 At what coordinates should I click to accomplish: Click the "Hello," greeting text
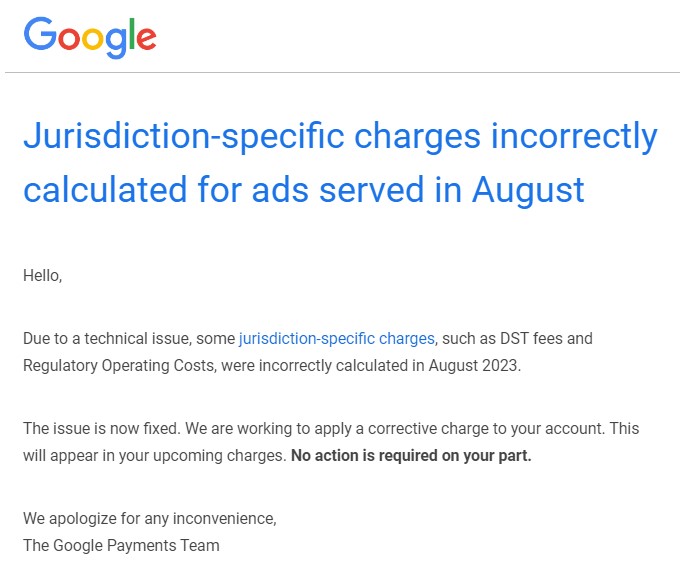(x=42, y=275)
